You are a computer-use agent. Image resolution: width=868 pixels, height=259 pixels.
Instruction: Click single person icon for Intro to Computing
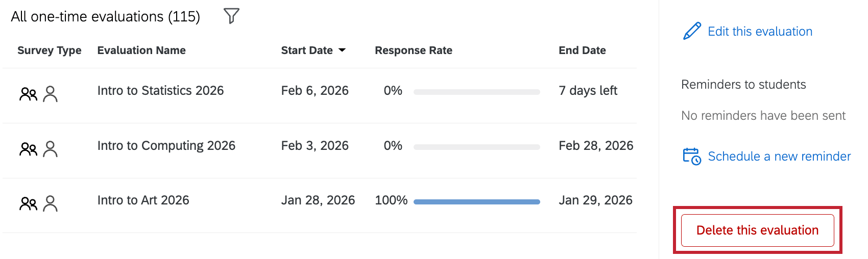point(50,149)
